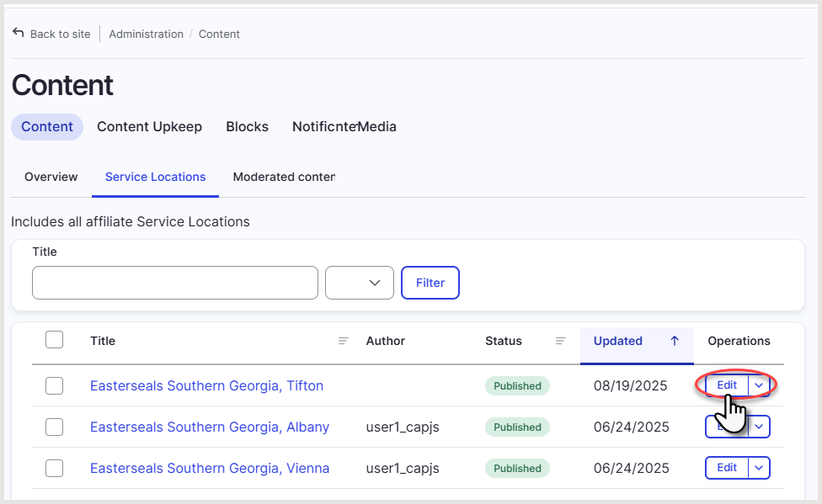Image resolution: width=822 pixels, height=504 pixels.
Task: Check the box for the Vienna row
Action: 55,468
